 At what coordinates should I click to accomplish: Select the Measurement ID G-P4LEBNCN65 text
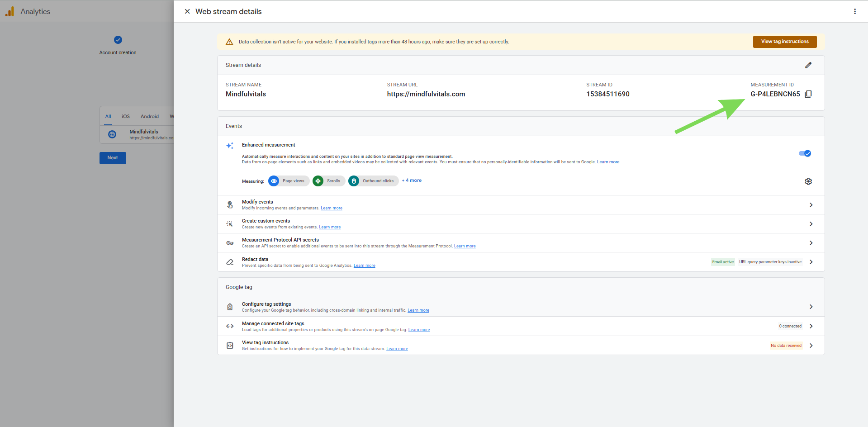coord(775,94)
